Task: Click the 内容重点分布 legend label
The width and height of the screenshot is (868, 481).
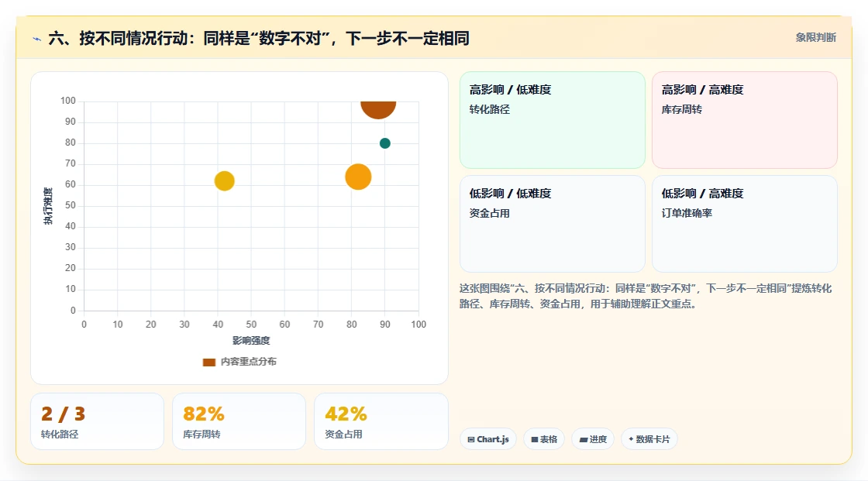Action: pos(249,362)
